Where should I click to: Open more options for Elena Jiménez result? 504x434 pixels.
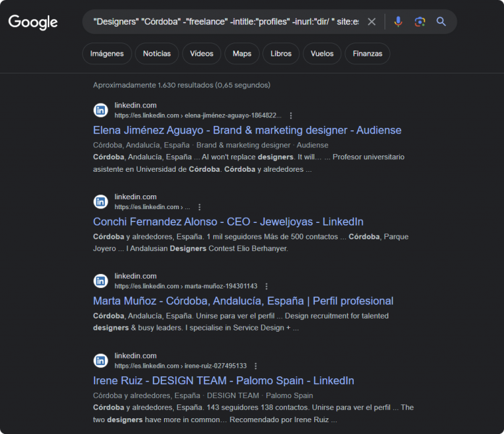click(x=291, y=115)
